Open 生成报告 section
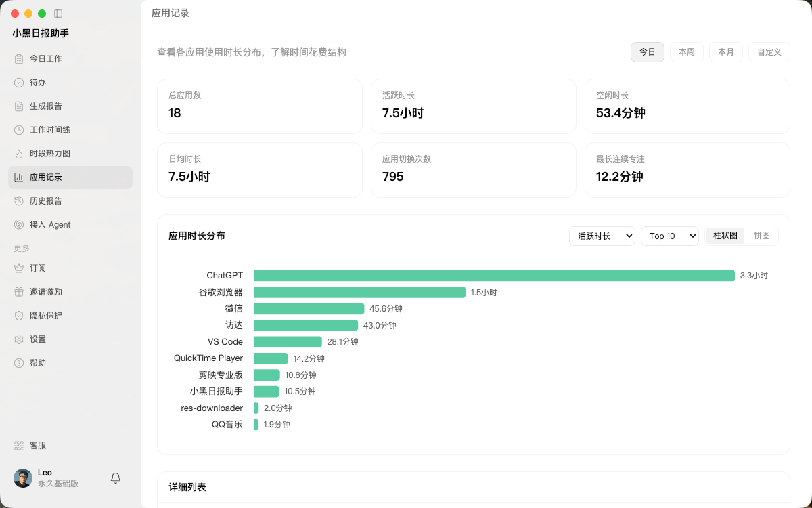 [70, 106]
